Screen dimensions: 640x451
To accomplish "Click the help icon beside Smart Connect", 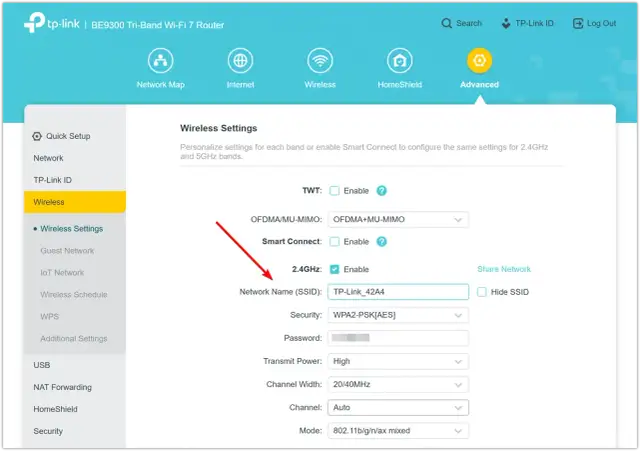I will coord(382,242).
